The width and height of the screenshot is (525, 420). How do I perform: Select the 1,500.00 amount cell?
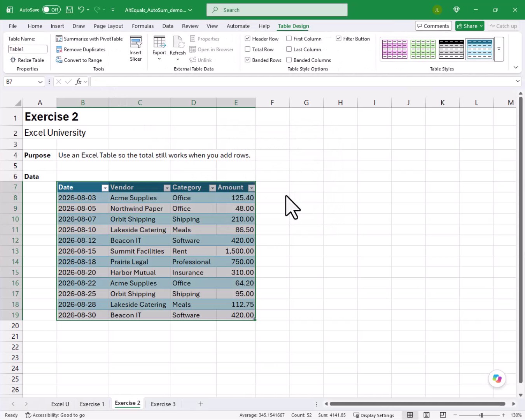pos(236,251)
